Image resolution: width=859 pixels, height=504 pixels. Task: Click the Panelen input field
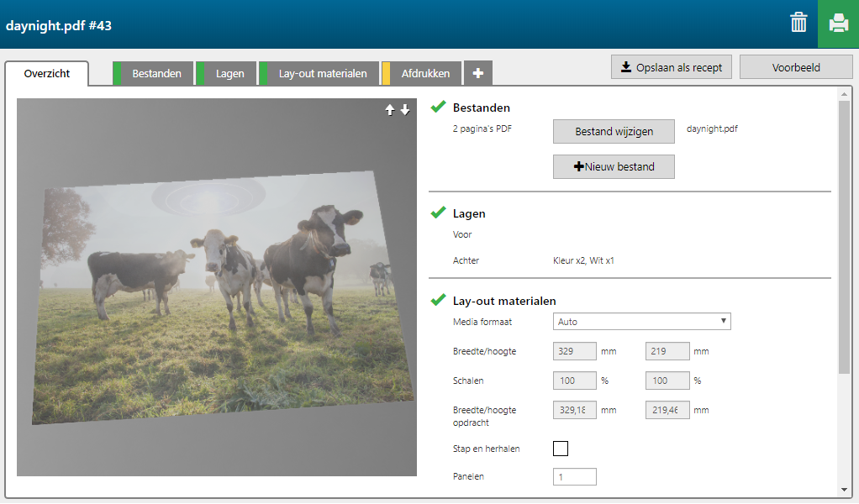pyautogui.click(x=574, y=477)
